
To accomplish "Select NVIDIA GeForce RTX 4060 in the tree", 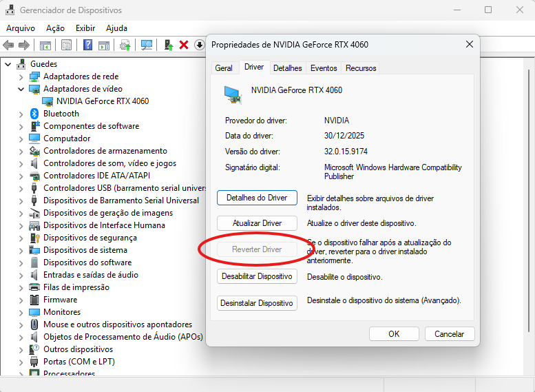I will 103,101.
